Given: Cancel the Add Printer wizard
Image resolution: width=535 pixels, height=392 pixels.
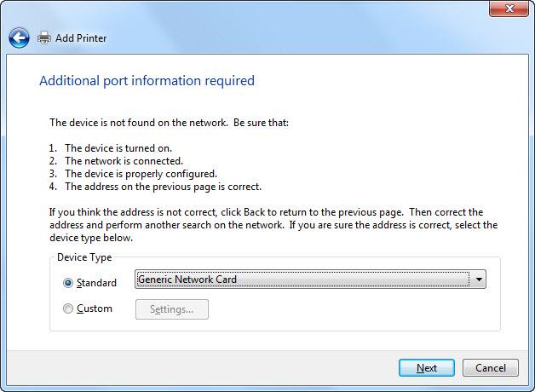Looking at the screenshot, I should tap(491, 368).
